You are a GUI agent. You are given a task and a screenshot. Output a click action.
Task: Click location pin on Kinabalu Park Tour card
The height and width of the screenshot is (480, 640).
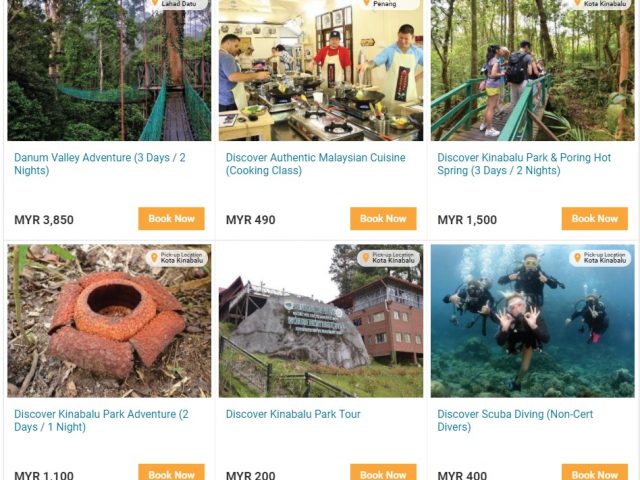[x=366, y=258]
